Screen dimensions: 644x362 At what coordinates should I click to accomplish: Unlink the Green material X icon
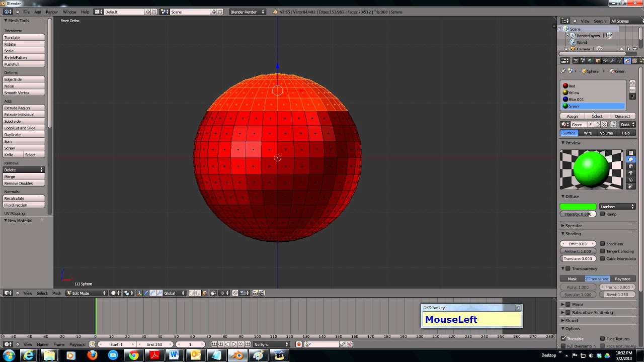604,125
